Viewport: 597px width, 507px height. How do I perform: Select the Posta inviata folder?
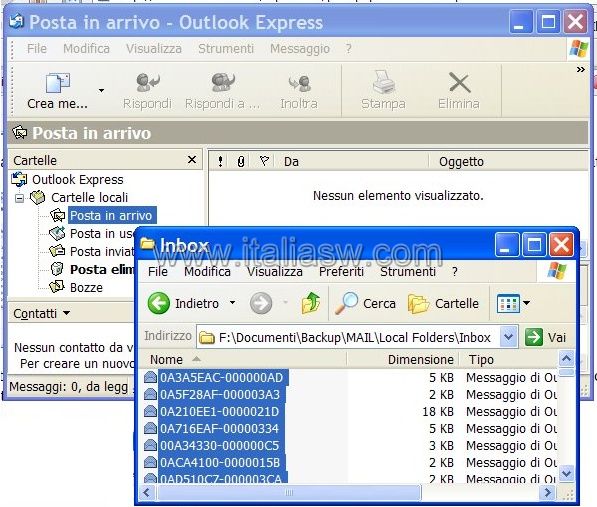click(x=102, y=251)
